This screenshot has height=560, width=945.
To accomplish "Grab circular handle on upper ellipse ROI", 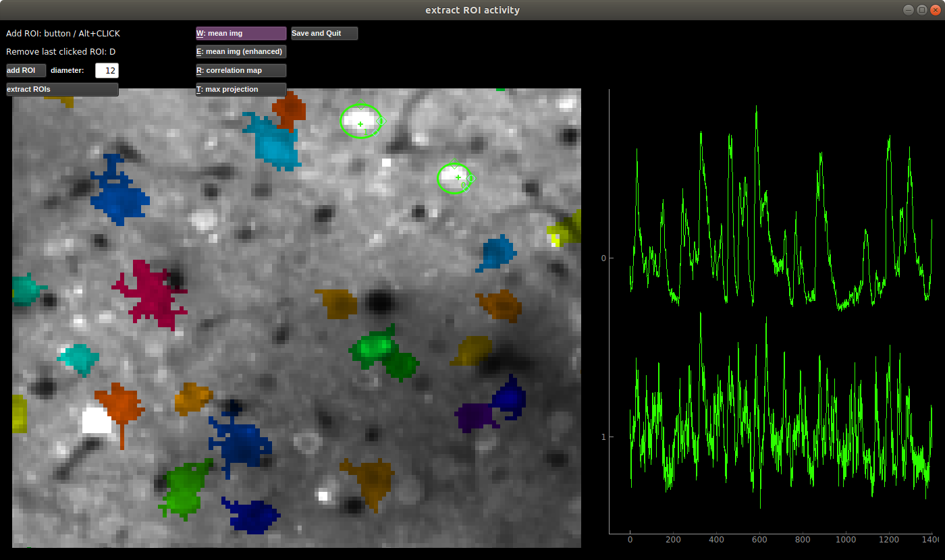I will [381, 121].
